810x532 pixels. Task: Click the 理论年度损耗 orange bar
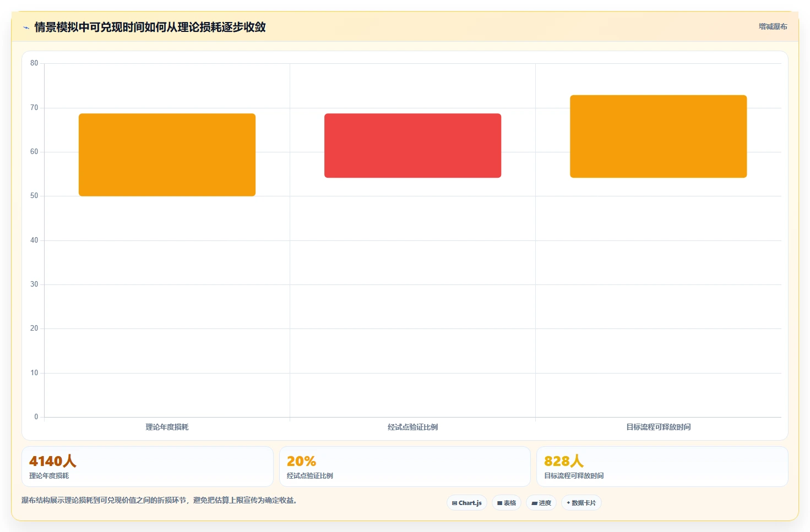click(x=167, y=155)
